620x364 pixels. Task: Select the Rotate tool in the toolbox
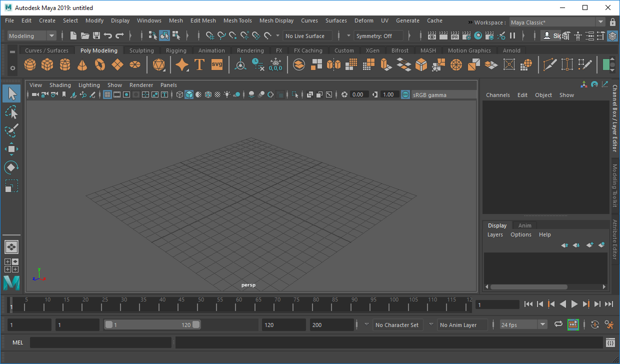tap(11, 167)
